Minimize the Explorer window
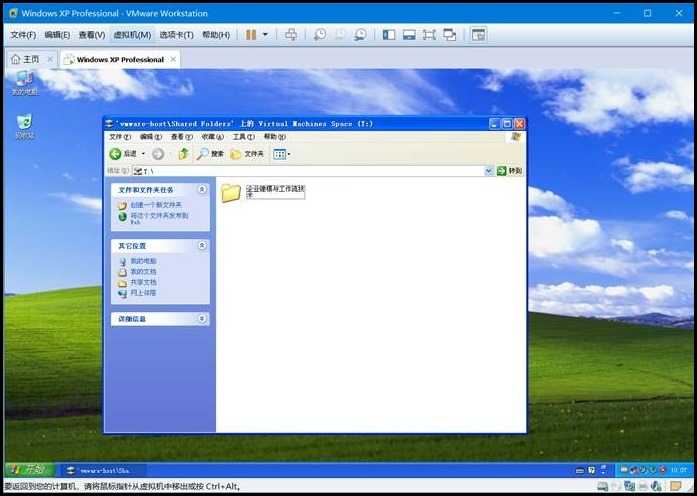 click(495, 124)
